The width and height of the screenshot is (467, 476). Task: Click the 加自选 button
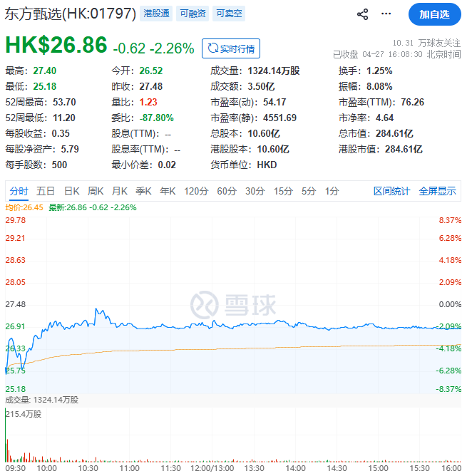434,14
